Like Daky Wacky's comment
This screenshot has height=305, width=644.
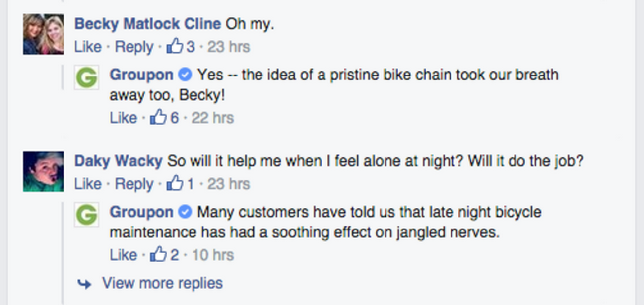[88, 184]
